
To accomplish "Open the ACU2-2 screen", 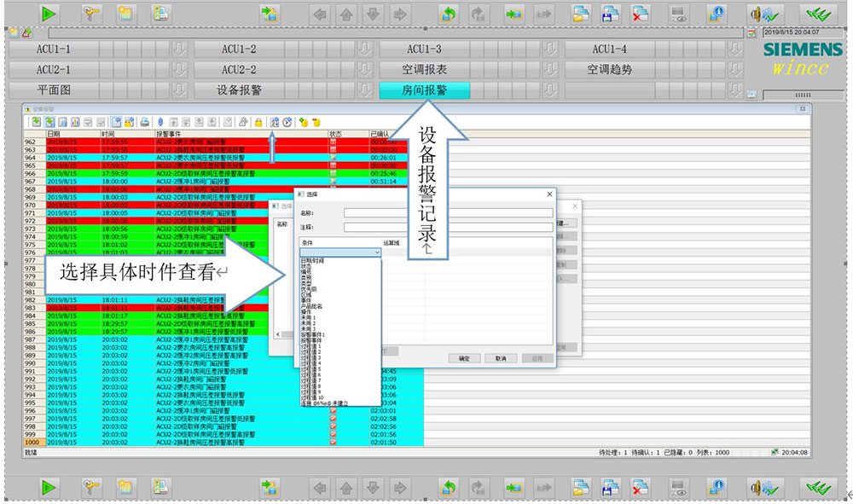I will coord(239,70).
